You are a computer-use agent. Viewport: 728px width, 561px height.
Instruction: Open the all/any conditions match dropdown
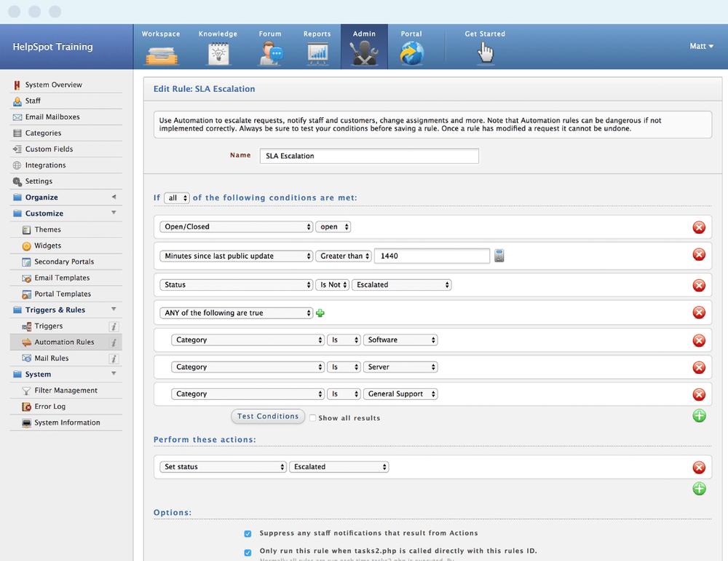click(177, 198)
